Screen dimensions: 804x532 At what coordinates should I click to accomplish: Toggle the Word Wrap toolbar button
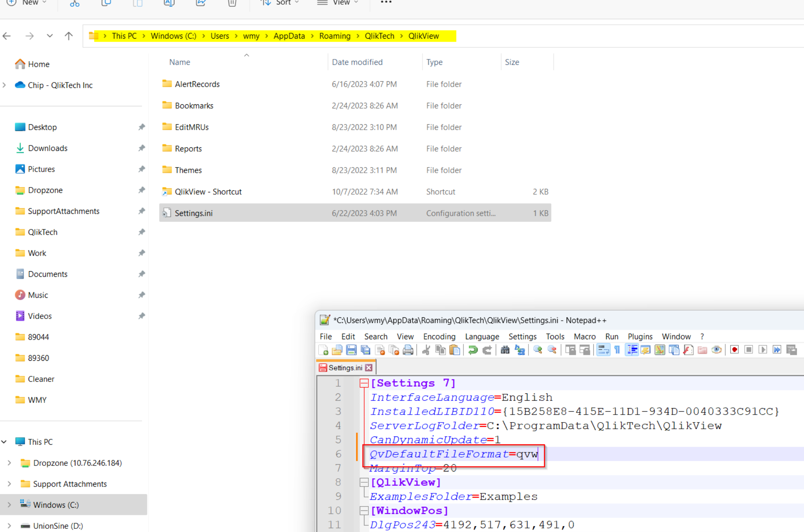pos(603,350)
